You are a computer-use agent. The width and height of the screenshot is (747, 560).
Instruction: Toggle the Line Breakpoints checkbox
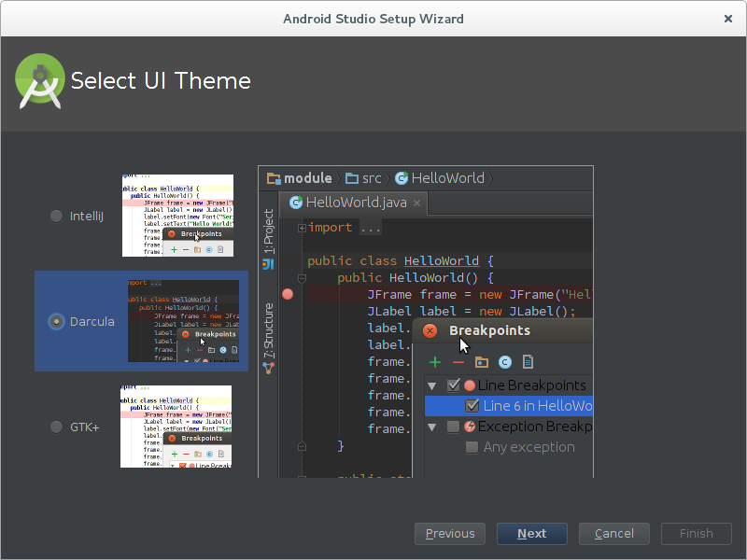point(454,385)
